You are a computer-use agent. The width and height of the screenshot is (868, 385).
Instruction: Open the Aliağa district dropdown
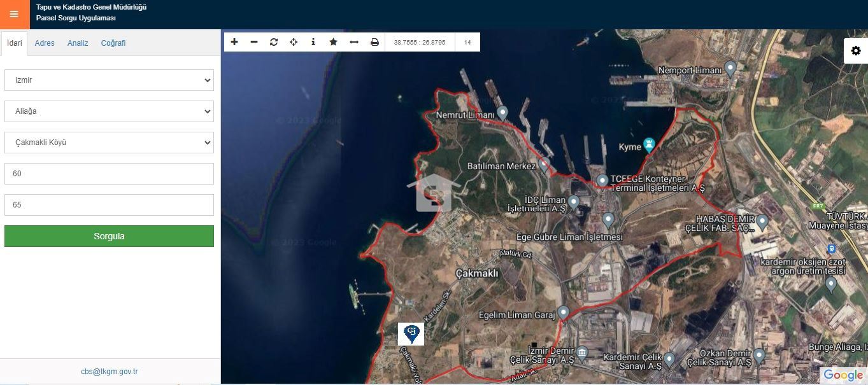pyautogui.click(x=109, y=111)
